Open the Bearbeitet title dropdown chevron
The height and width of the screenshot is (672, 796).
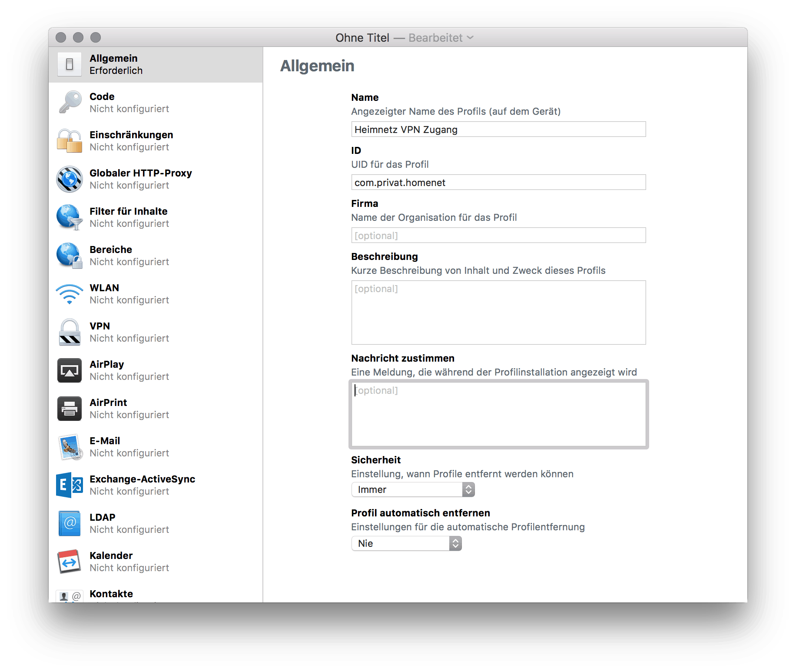[470, 38]
